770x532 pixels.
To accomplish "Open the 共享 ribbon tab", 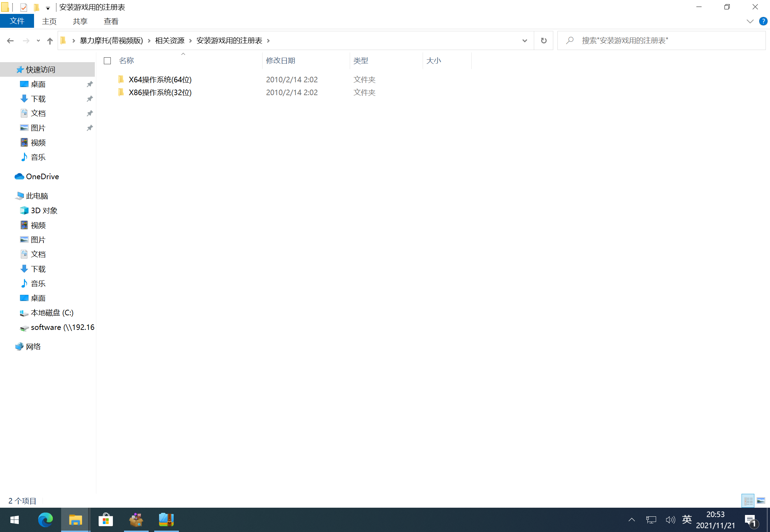I will 80,21.
